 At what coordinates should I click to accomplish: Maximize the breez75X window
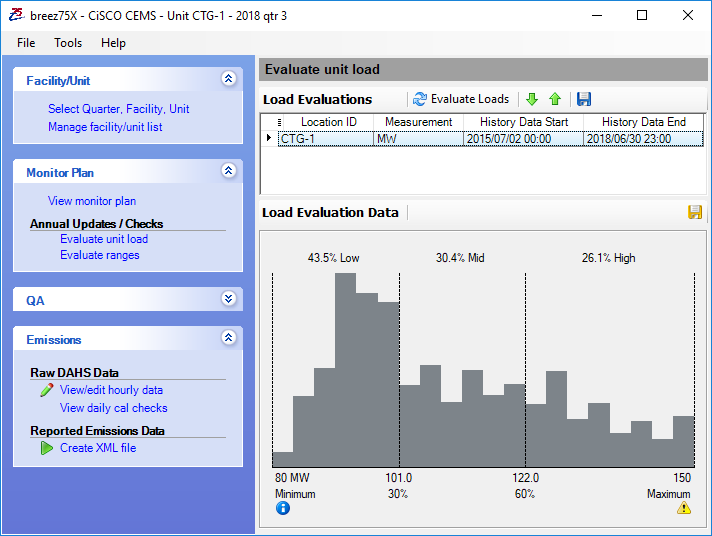[642, 15]
